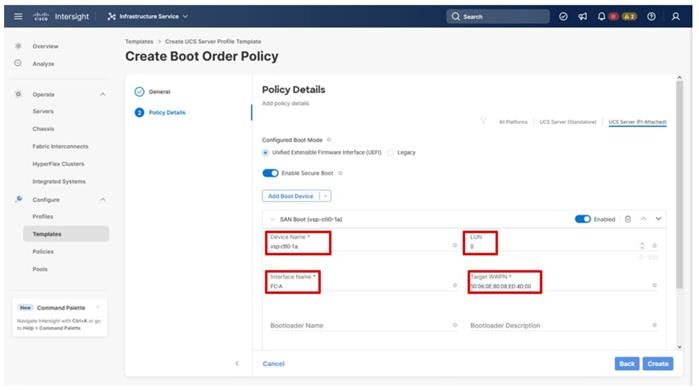
Task: Click the yellow warning alarms badge
Action: pos(629,16)
